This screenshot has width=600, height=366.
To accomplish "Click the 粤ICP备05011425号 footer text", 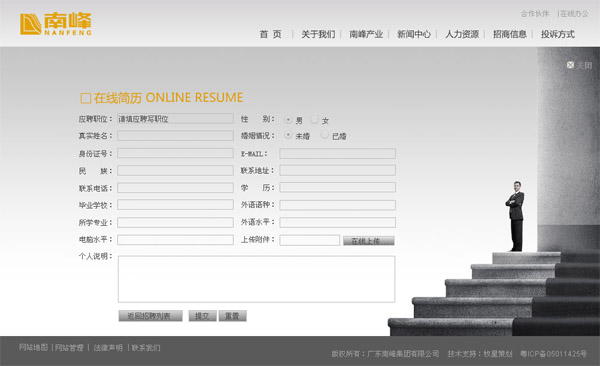I will tap(553, 354).
